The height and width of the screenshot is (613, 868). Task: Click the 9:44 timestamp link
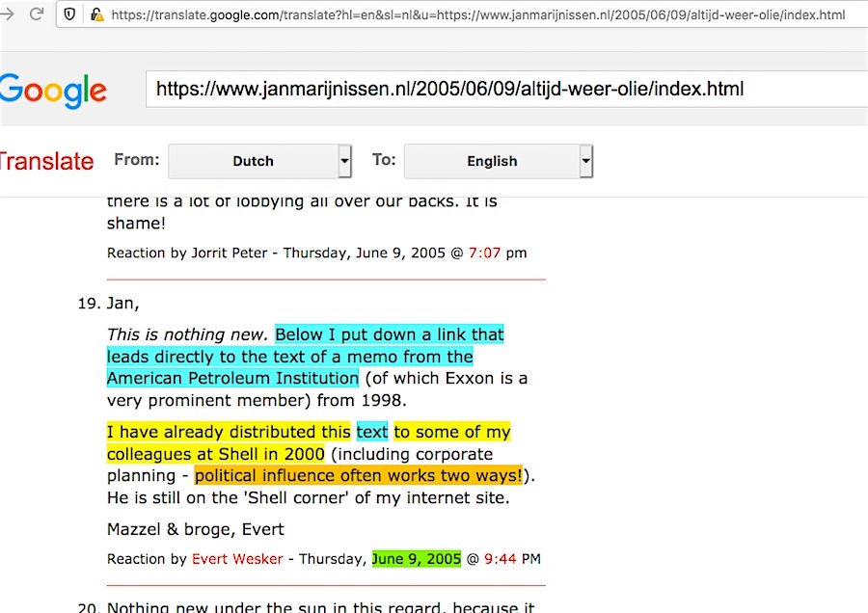coord(501,559)
